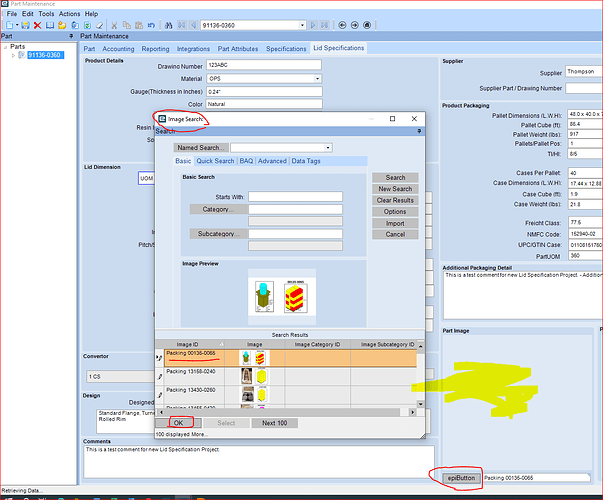
Task: Switch to the Reporting tab
Action: [x=155, y=49]
